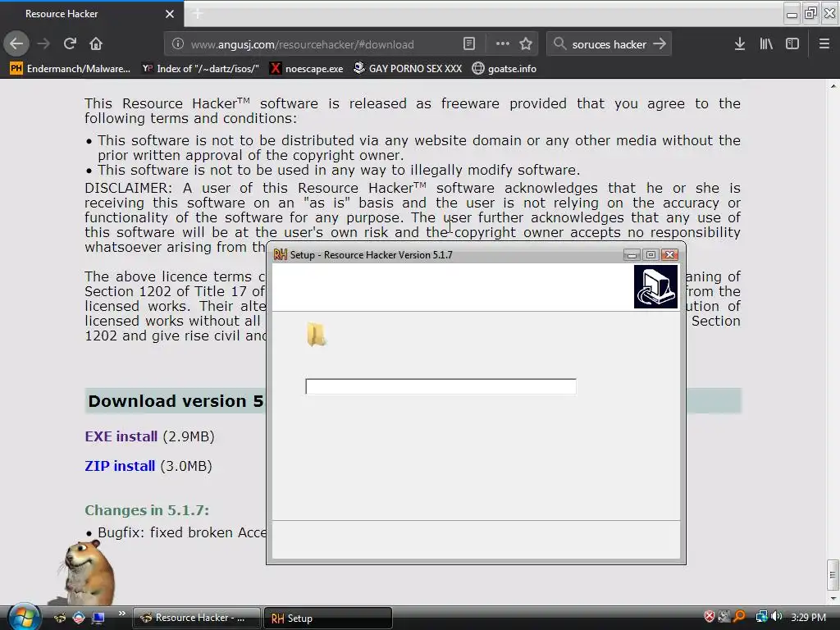This screenshot has height=630, width=840.
Task: Open the browser home page
Action: tap(96, 43)
